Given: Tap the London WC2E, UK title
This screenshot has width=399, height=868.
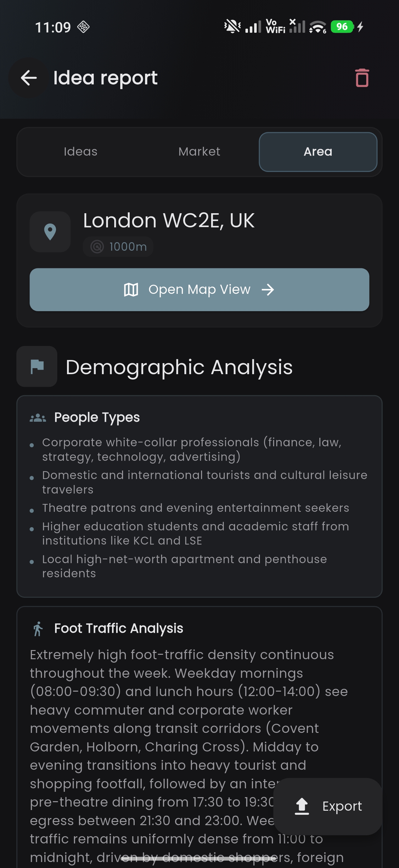Looking at the screenshot, I should pos(169,220).
